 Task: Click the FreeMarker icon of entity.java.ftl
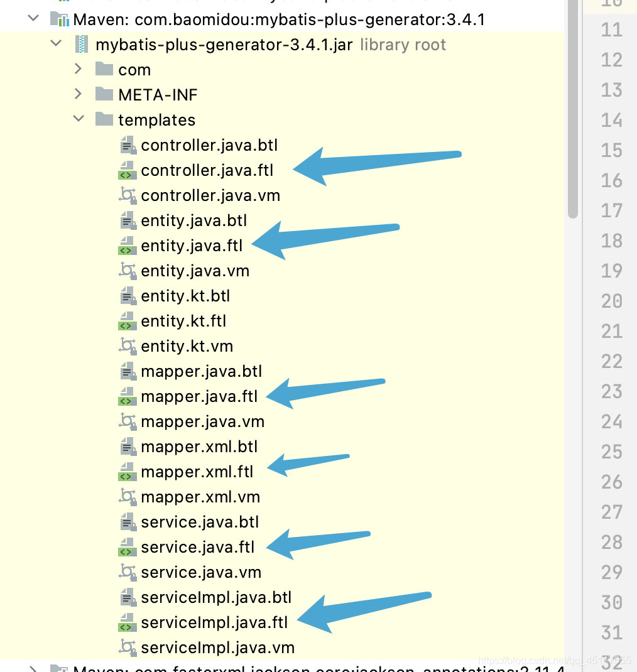click(x=128, y=246)
